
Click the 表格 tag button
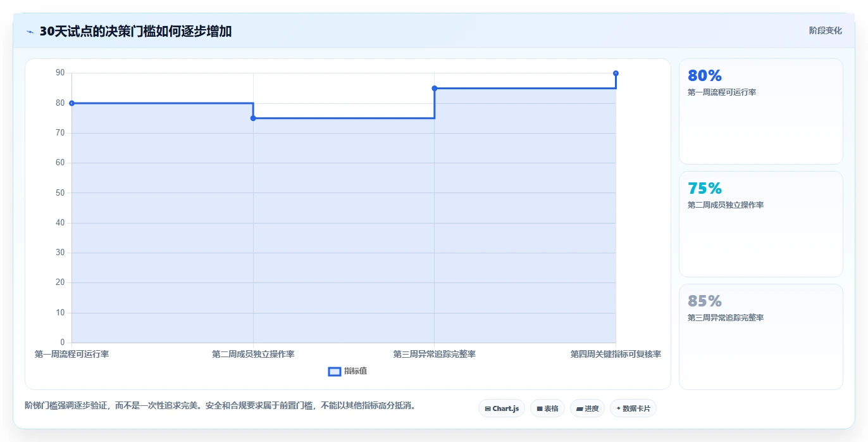click(x=547, y=408)
